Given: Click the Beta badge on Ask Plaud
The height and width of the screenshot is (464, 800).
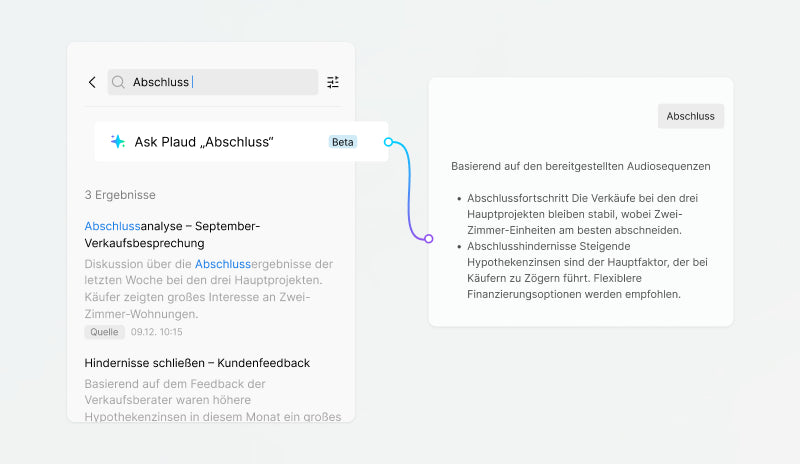Looking at the screenshot, I should [x=342, y=142].
